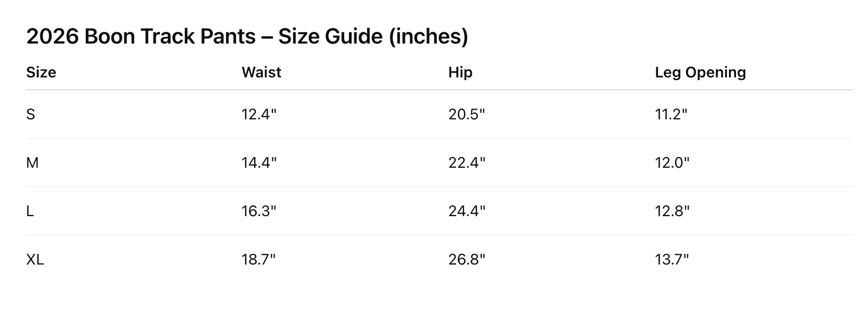The width and height of the screenshot is (868, 314).
Task: Click the 12.0" leg opening value
Action: click(x=672, y=162)
